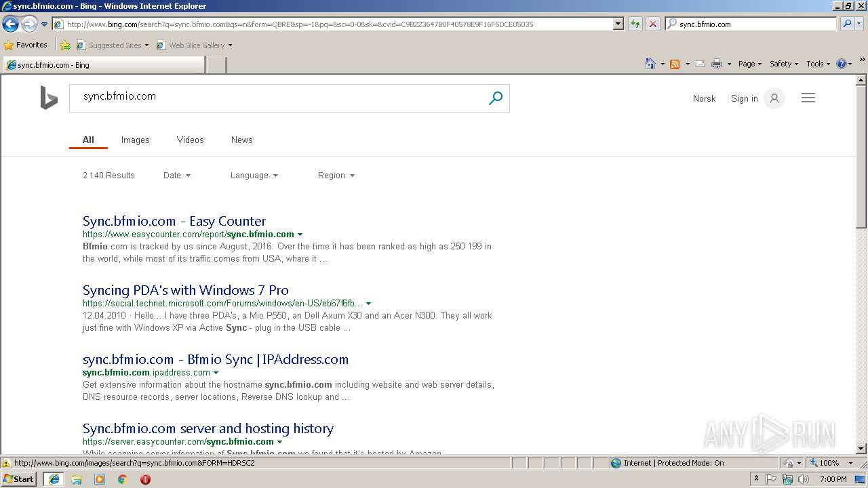This screenshot has width=868, height=488.
Task: Open the Bing hamburger menu
Action: pyautogui.click(x=808, y=98)
